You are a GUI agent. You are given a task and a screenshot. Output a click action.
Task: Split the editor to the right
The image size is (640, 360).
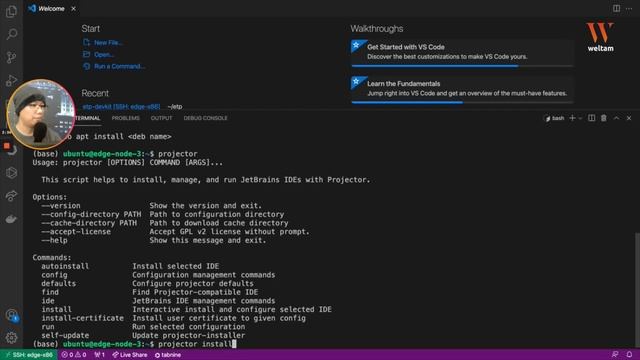click(x=616, y=9)
